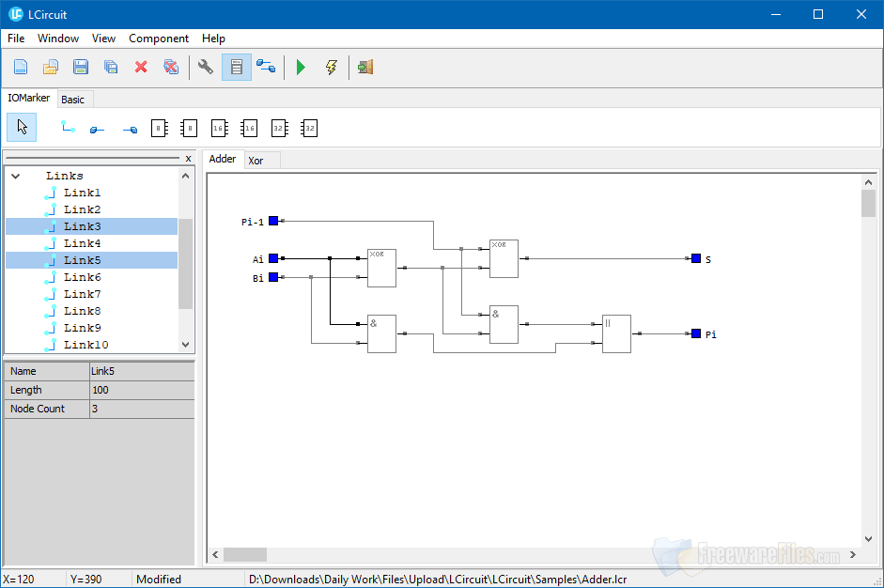Create a new circuit document

click(21, 67)
